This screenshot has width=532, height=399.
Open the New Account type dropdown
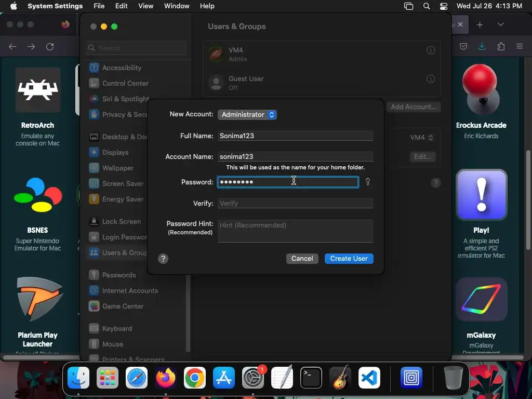tap(247, 115)
